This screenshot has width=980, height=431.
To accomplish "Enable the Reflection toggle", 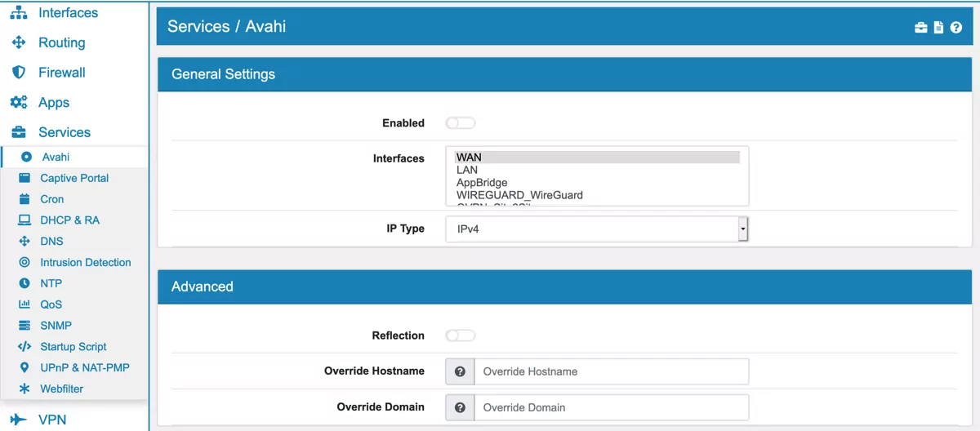I will [x=461, y=335].
